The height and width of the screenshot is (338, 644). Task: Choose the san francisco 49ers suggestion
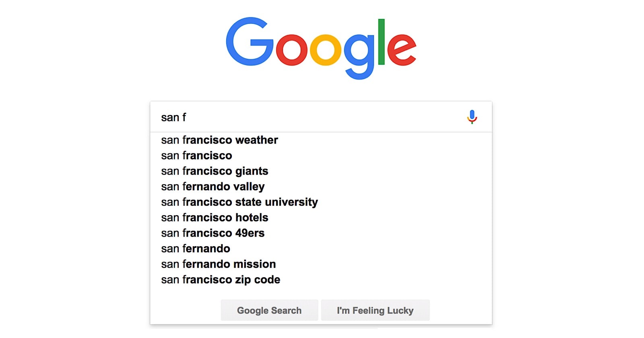213,233
